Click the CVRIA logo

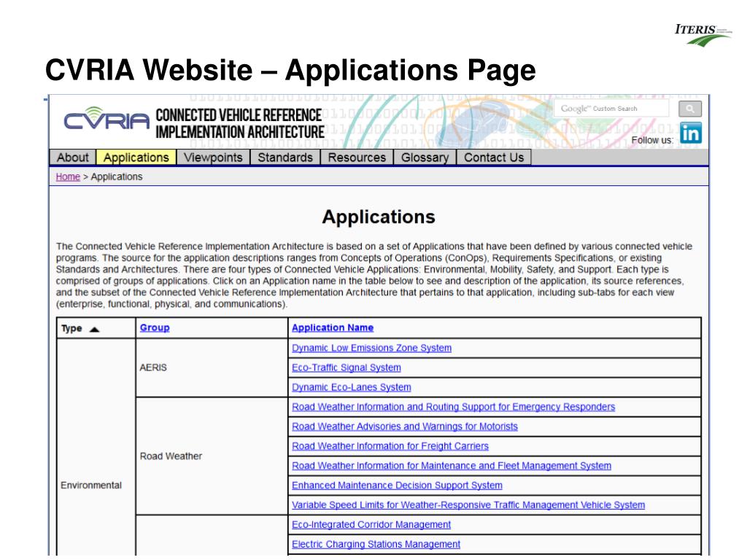tap(107, 119)
